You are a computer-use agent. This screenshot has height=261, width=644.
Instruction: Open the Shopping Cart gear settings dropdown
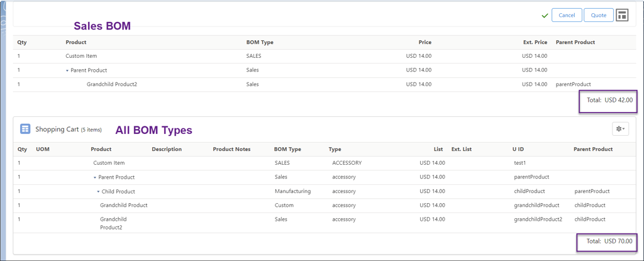point(620,129)
